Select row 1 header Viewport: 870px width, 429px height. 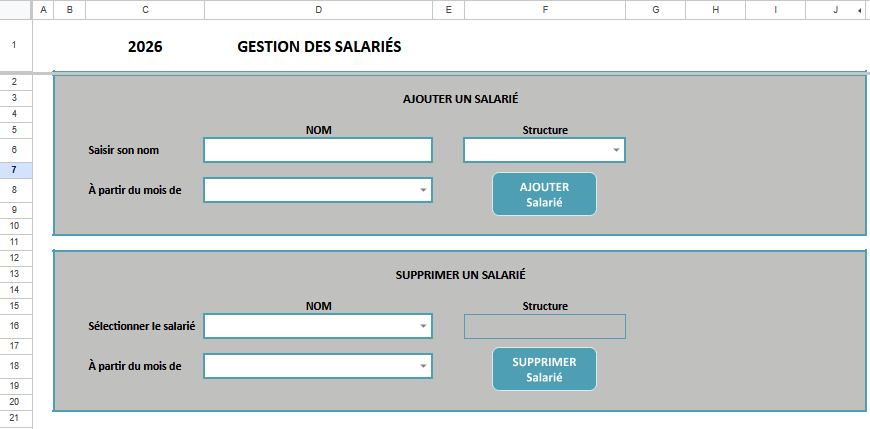pyautogui.click(x=14, y=46)
